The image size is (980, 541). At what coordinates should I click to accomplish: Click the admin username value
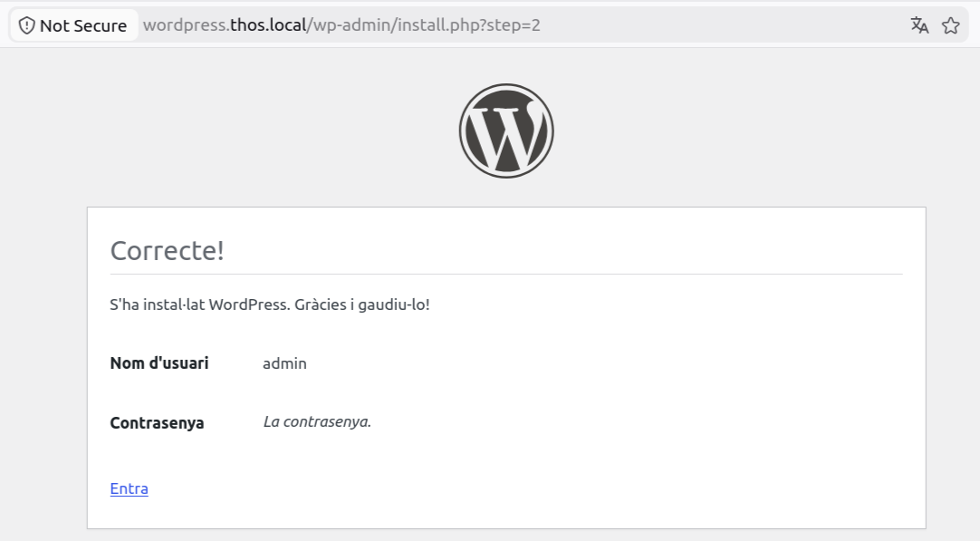tap(284, 363)
